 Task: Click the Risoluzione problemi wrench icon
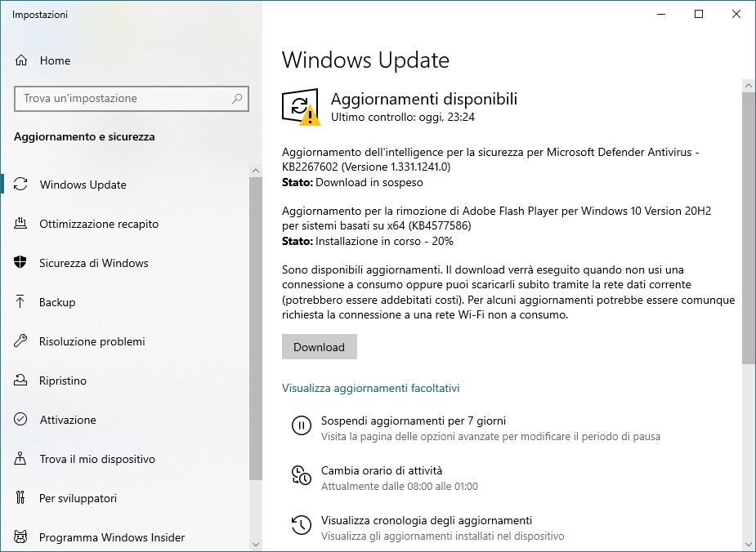pyautogui.click(x=20, y=341)
